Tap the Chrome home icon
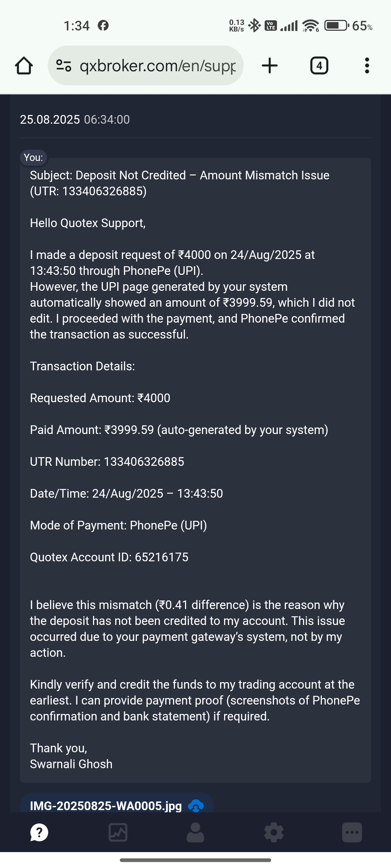This screenshot has height=868, width=391. point(24,66)
